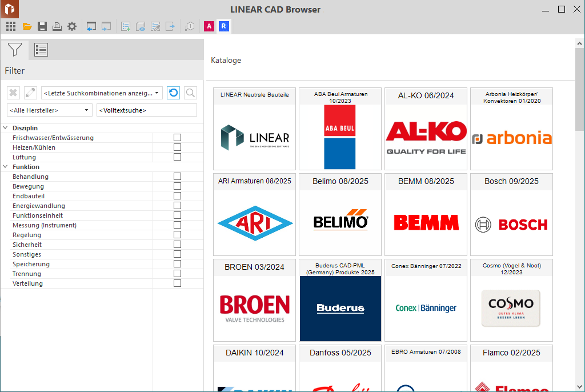The width and height of the screenshot is (585, 392).
Task: Open the Cosmo (Vogel & Noot) catalog
Action: (x=511, y=300)
